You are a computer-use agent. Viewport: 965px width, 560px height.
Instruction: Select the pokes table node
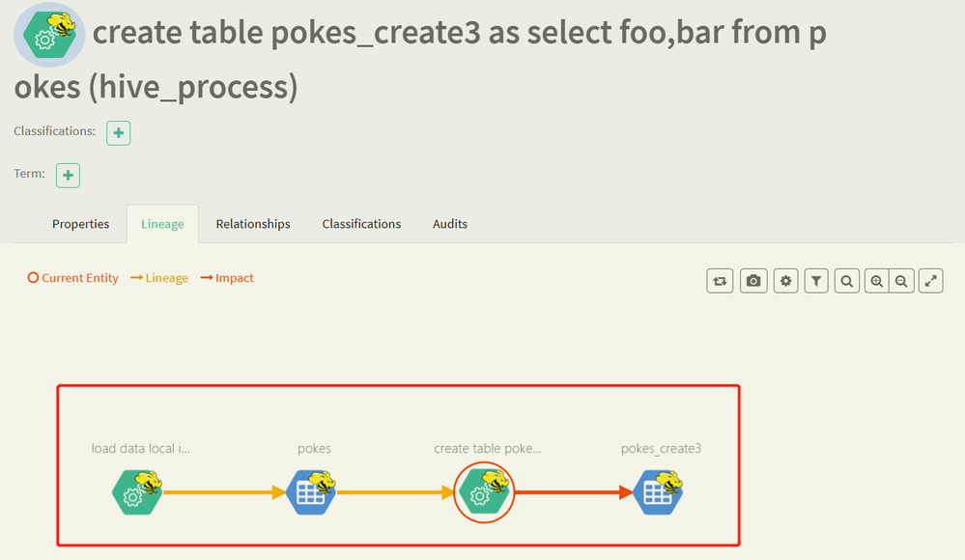tap(311, 491)
